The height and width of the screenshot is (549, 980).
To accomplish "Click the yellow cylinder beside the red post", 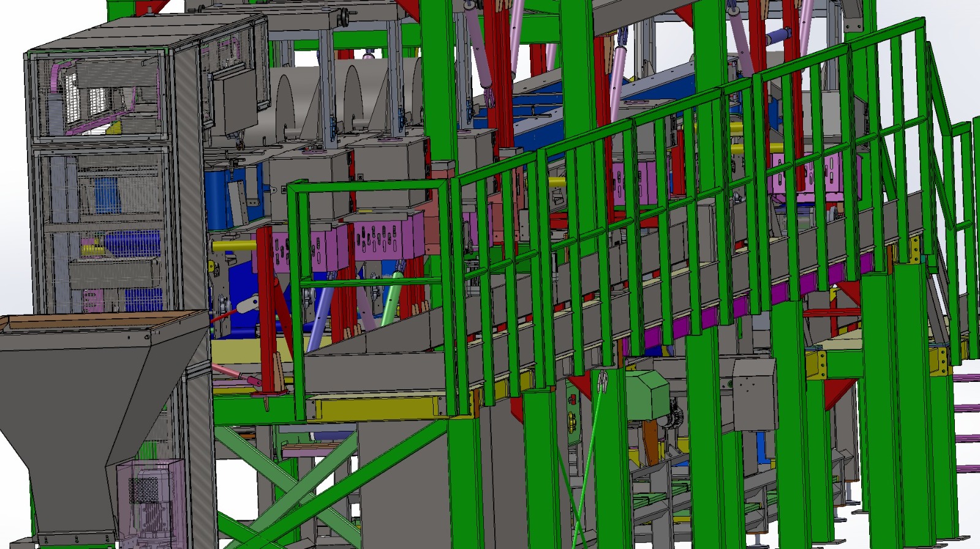I will pos(234,247).
